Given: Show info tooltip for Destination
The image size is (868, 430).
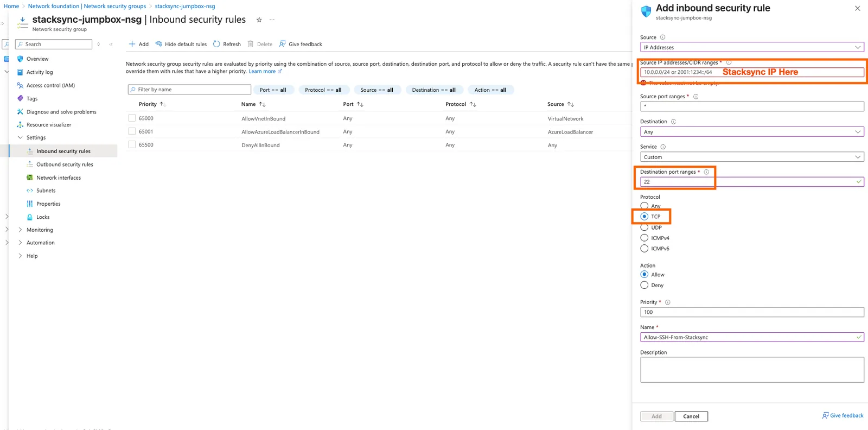Looking at the screenshot, I should click(673, 122).
